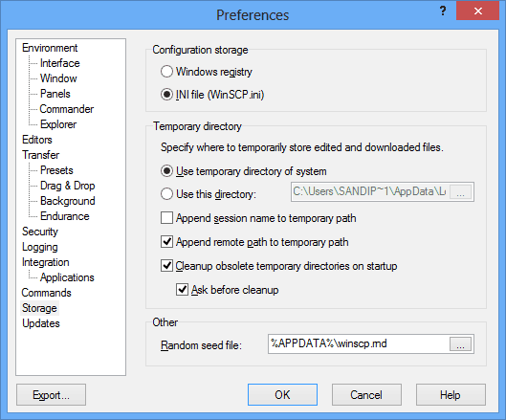Select Editors in the preferences tree
Image resolution: width=506 pixels, height=420 pixels.
37,140
